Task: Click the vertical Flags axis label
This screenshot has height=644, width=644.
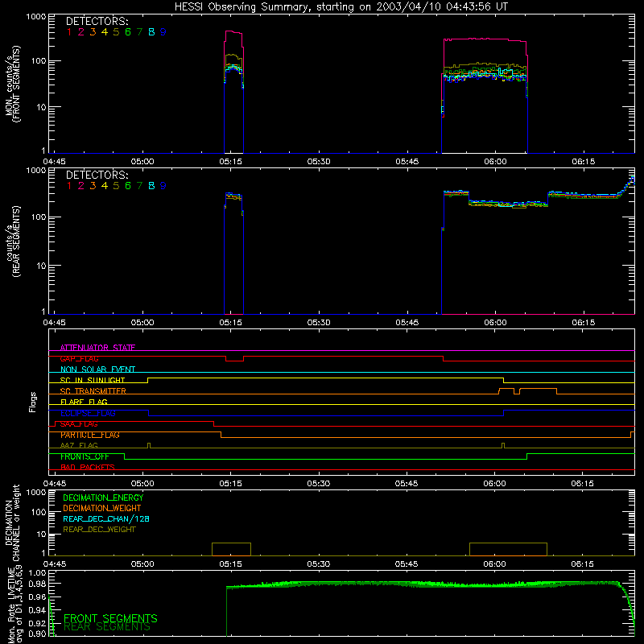Action: (33, 402)
